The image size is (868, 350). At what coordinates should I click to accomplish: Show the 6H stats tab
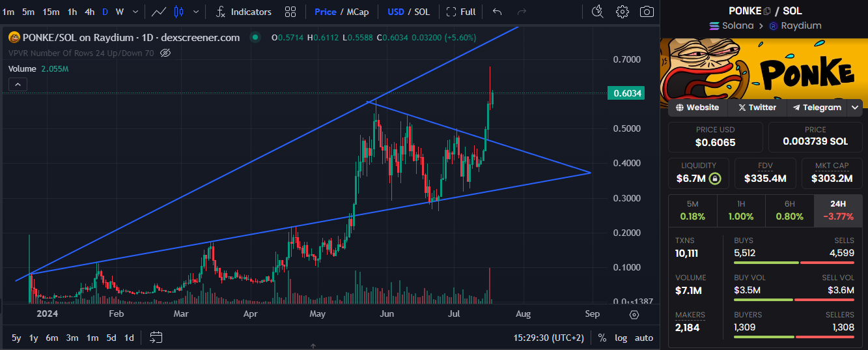tap(790, 210)
